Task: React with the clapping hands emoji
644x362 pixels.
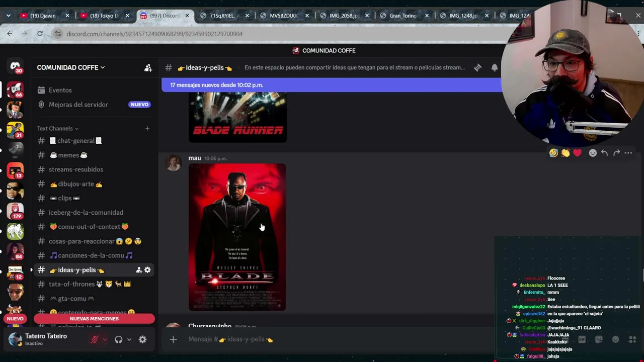Action: pyautogui.click(x=566, y=153)
